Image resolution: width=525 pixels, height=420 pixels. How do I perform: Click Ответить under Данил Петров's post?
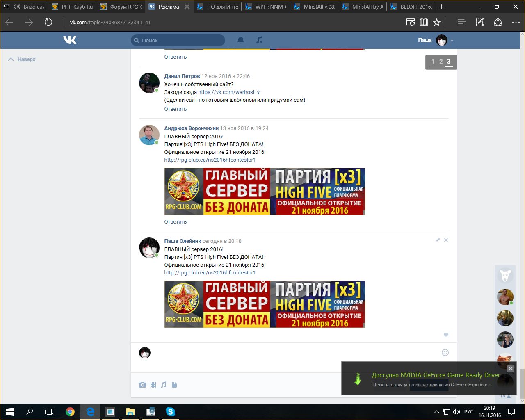click(x=175, y=109)
